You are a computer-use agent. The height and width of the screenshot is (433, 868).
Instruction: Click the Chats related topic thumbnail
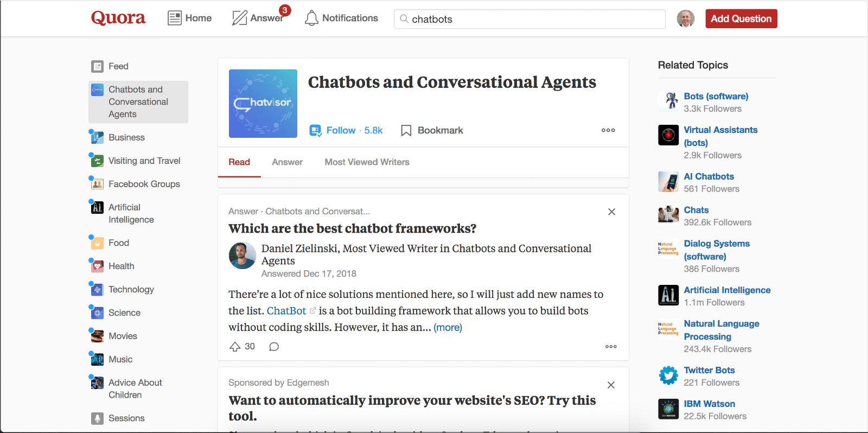(x=668, y=215)
